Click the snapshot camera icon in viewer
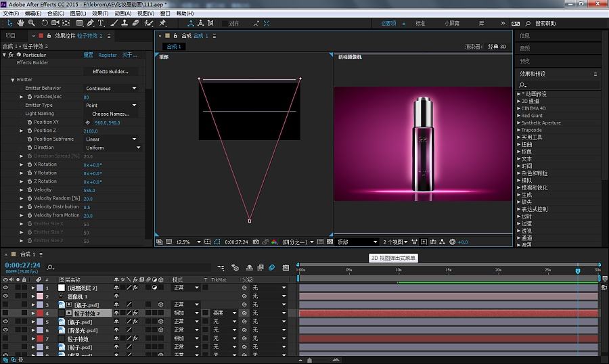This screenshot has width=609, height=364. 256,242
